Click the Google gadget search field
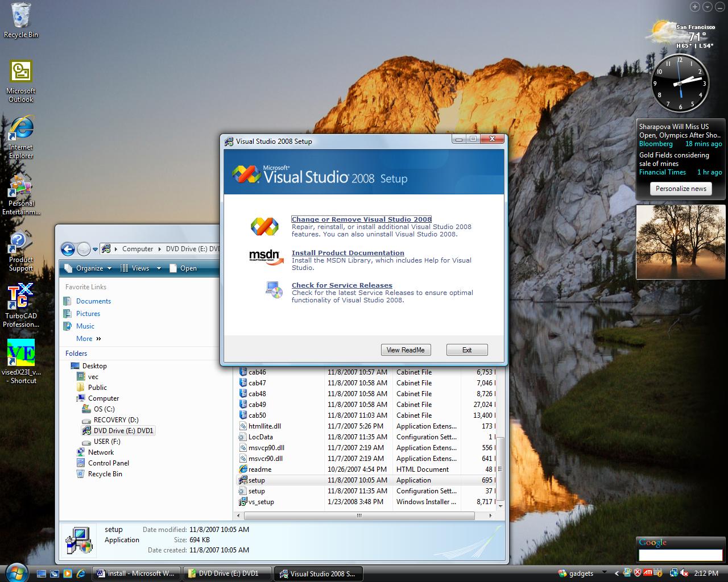Viewport: 728px width, 582px height. point(681,555)
